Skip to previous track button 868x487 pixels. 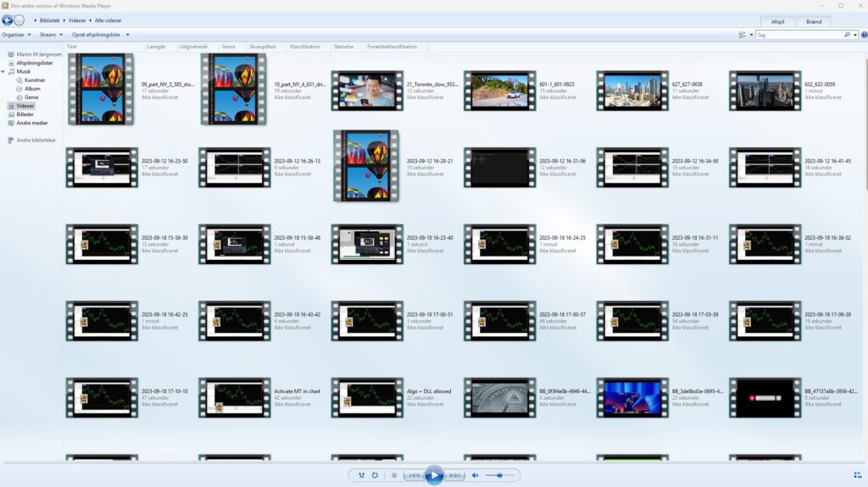coord(414,475)
